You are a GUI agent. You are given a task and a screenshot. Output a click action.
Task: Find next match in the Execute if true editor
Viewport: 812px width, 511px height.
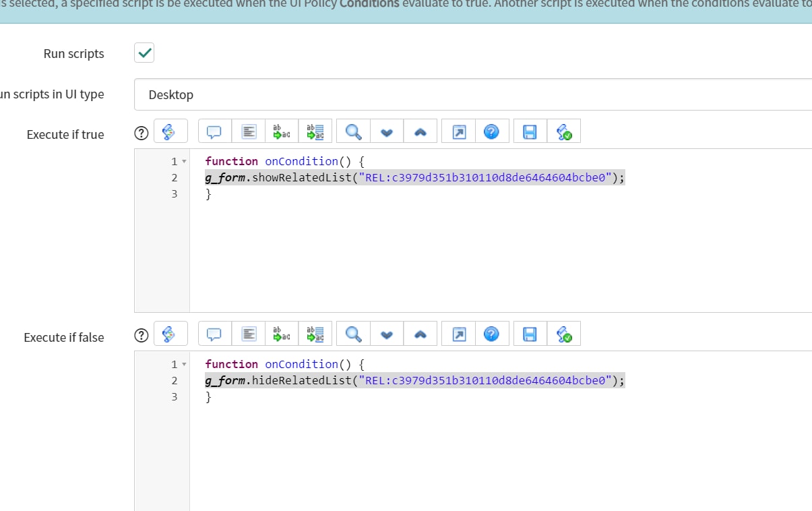click(386, 131)
